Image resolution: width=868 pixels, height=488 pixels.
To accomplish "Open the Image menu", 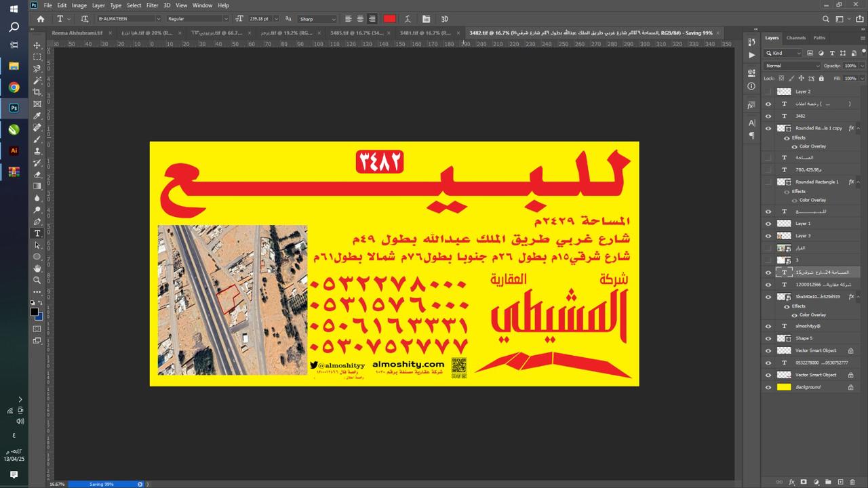I will [x=79, y=5].
